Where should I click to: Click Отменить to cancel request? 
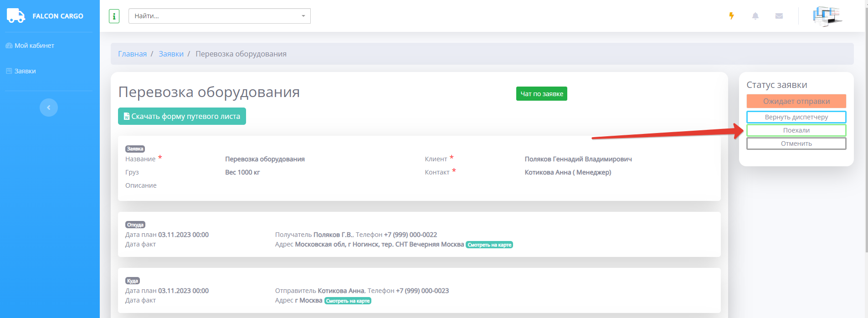pyautogui.click(x=796, y=144)
